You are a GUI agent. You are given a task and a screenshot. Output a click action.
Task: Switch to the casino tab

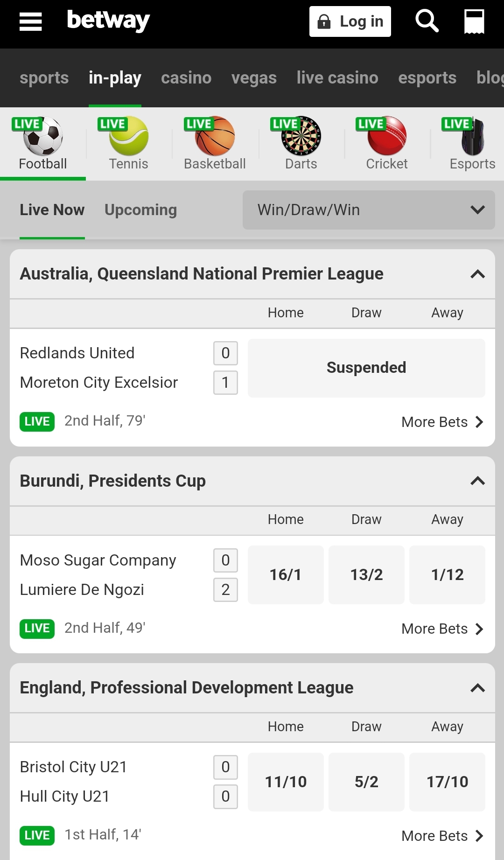pyautogui.click(x=186, y=78)
